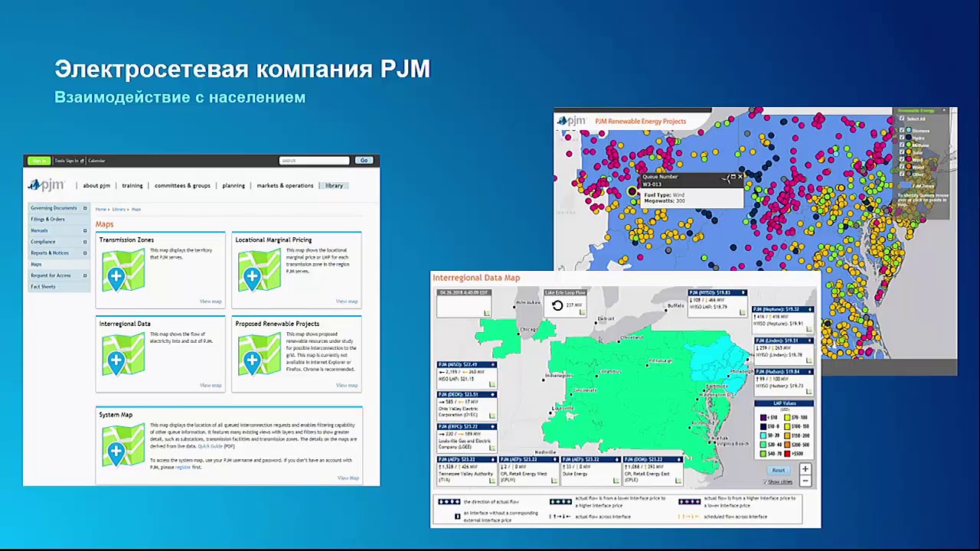The image size is (980, 551).
Task: Open chart icon in Louisville Gas and Electric box
Action: (x=492, y=448)
